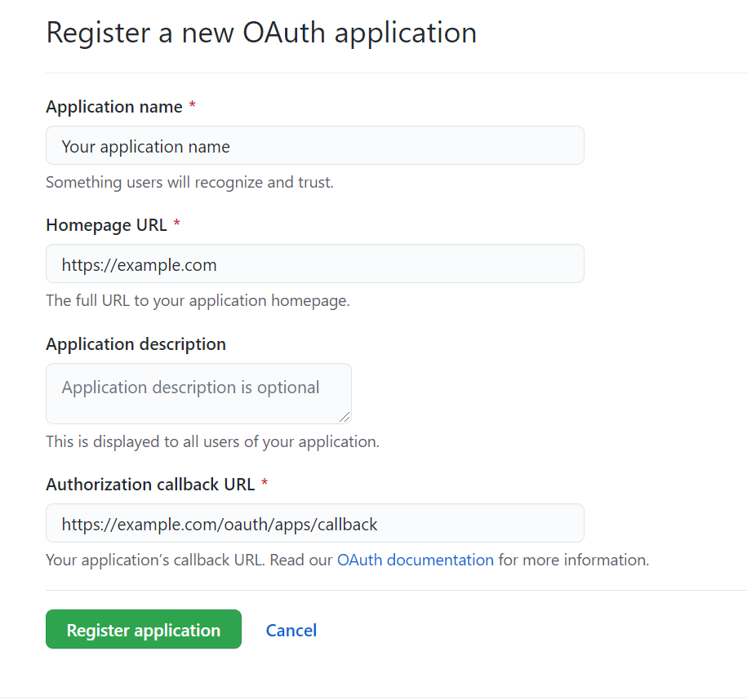This screenshot has height=700, width=747.
Task: Click the https://example.com value in Homepage URL
Action: 139,264
